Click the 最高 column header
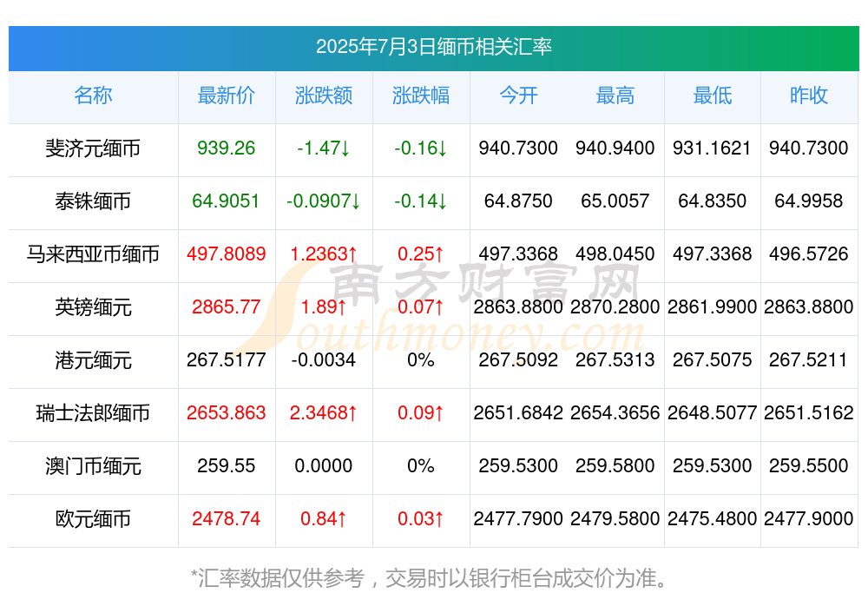 coord(615,96)
